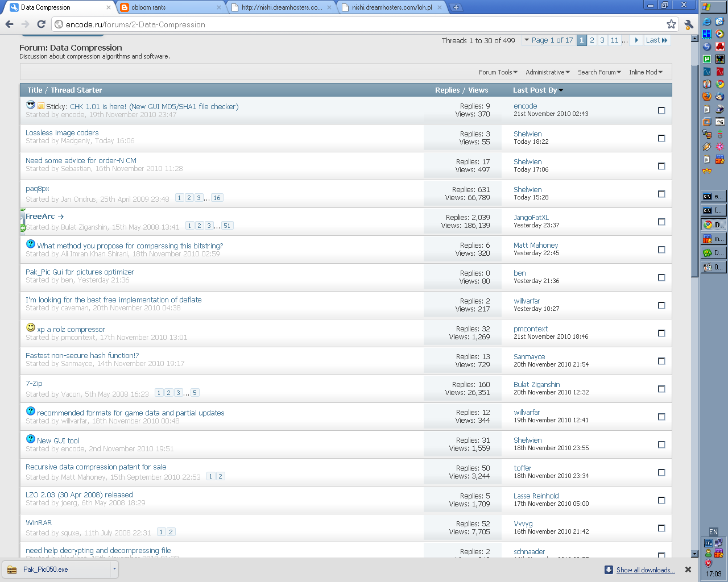The image size is (728, 582).
Task: Open the Search Forum dropdown
Action: point(599,72)
